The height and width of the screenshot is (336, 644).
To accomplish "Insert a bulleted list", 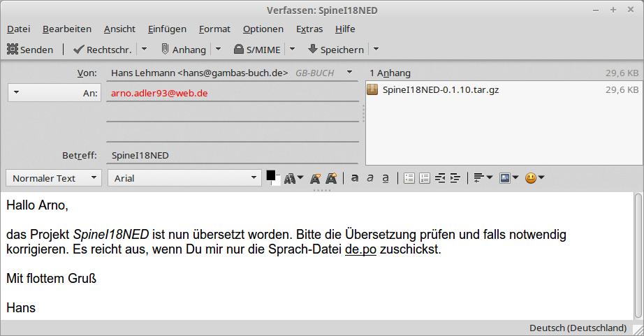I will click(x=409, y=178).
